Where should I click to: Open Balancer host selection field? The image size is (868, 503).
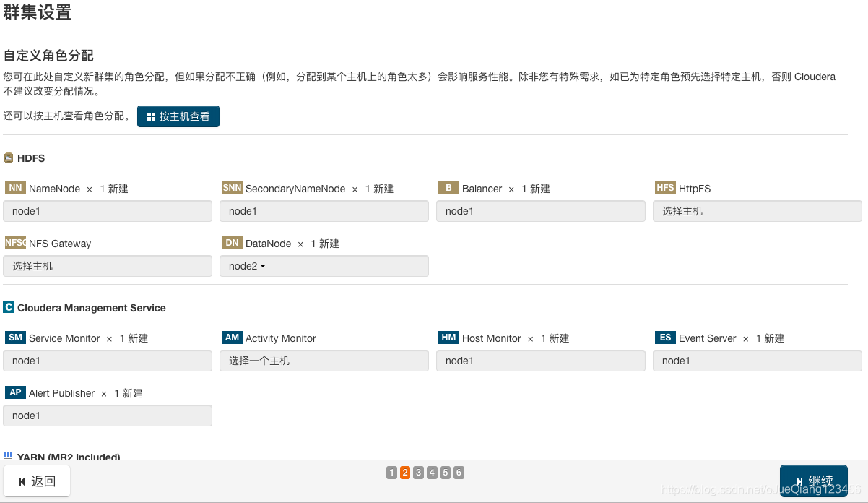coord(541,211)
